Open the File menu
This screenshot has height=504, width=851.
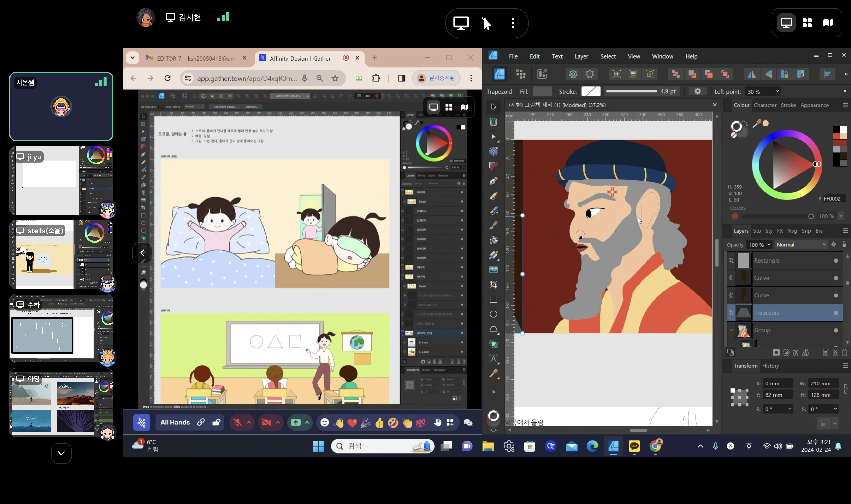pos(513,56)
